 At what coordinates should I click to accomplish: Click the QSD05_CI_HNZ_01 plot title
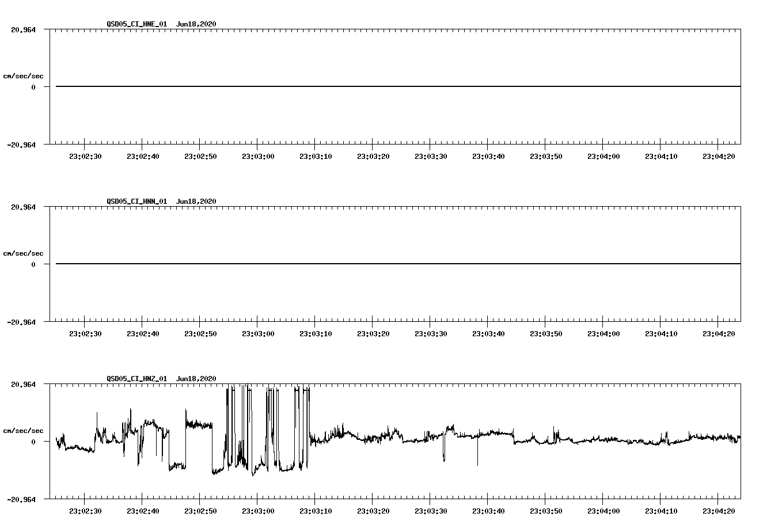coord(137,379)
